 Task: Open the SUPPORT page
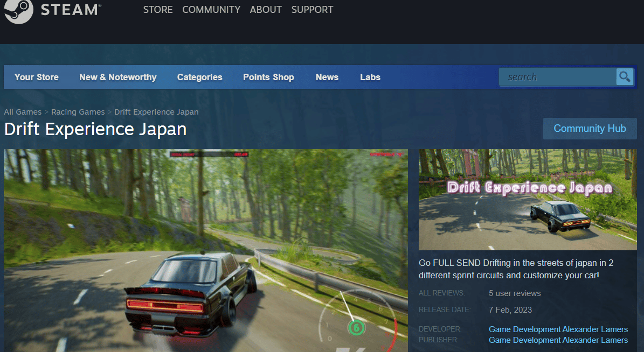(x=311, y=9)
